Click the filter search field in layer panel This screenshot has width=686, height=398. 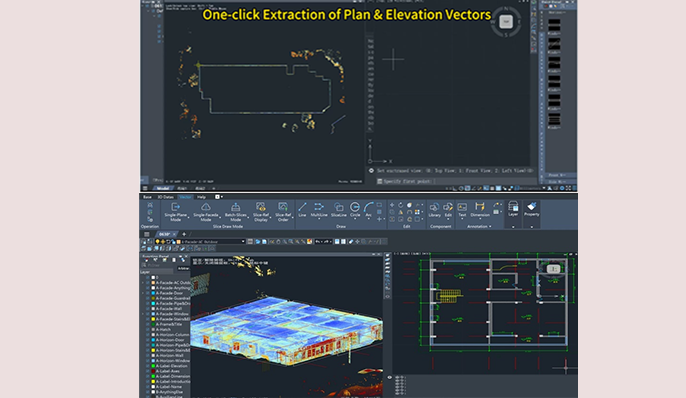(x=159, y=265)
